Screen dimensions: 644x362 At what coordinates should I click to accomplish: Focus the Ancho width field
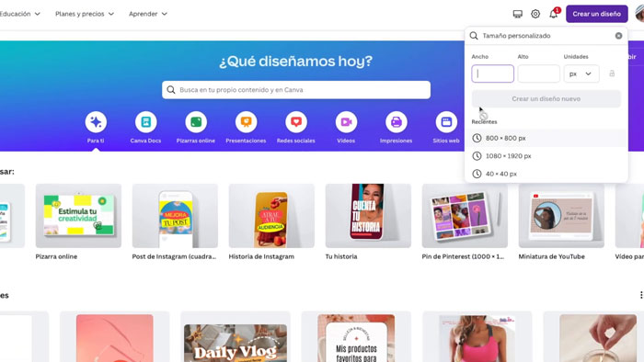click(x=492, y=74)
